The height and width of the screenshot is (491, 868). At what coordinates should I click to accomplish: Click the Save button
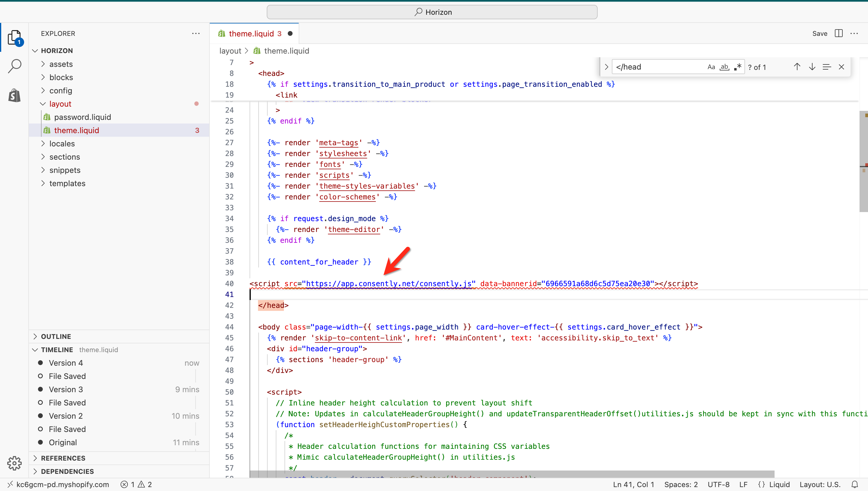pos(819,33)
